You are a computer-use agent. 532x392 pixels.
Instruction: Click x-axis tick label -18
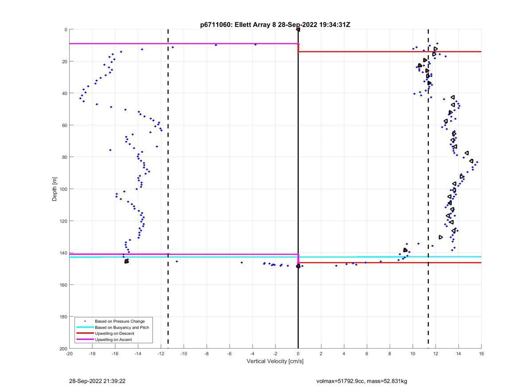[92, 353]
